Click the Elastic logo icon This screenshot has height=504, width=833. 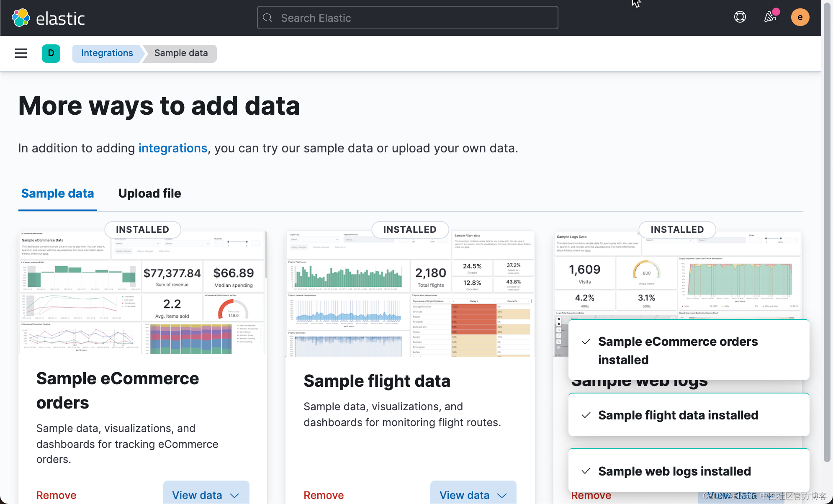(21, 18)
